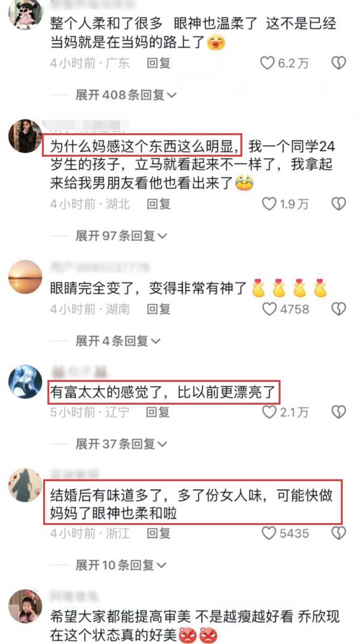
Task: Like the 浙江 comment with 5435 likes
Action: [x=269, y=533]
